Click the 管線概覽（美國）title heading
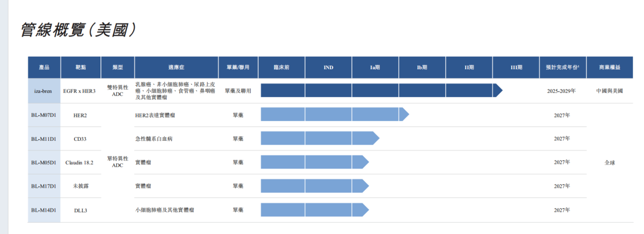This screenshot has width=644, height=234. click(x=78, y=30)
